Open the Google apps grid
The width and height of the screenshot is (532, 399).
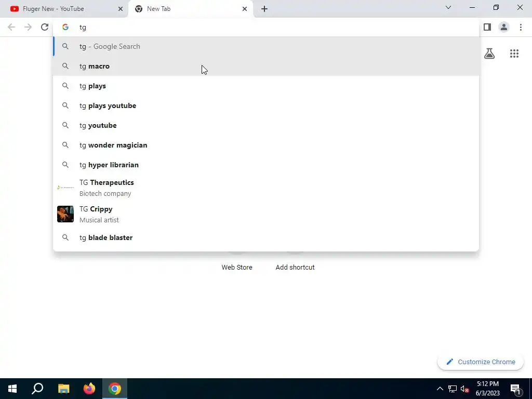click(x=514, y=54)
